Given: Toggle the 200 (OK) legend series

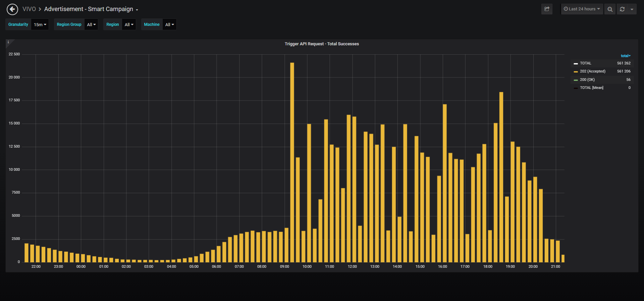Looking at the screenshot, I should [587, 80].
